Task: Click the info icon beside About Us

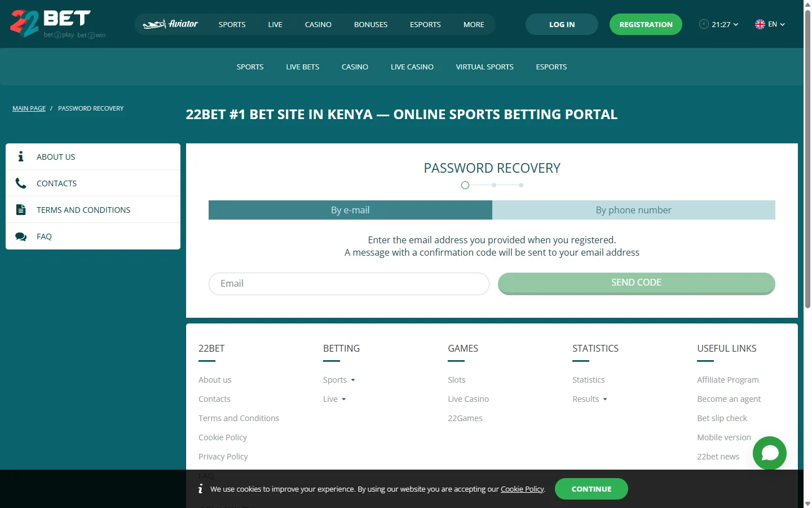Action: pos(21,156)
